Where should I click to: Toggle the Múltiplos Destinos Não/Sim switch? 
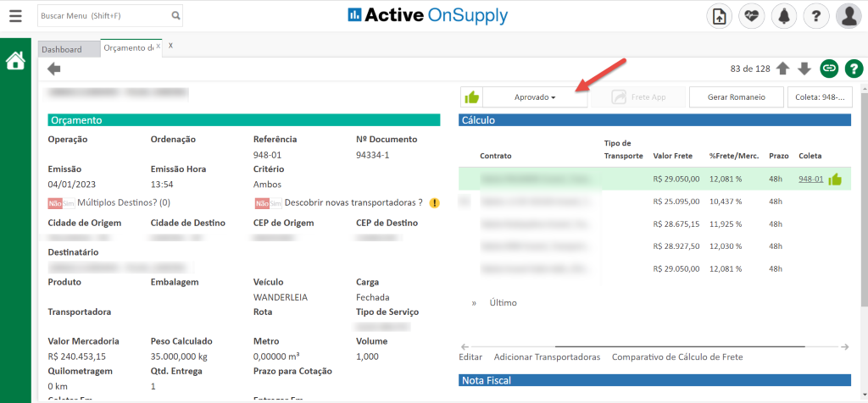(x=61, y=203)
